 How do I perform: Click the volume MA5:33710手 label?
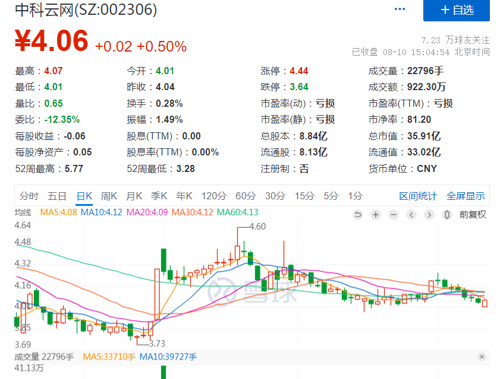(x=109, y=357)
